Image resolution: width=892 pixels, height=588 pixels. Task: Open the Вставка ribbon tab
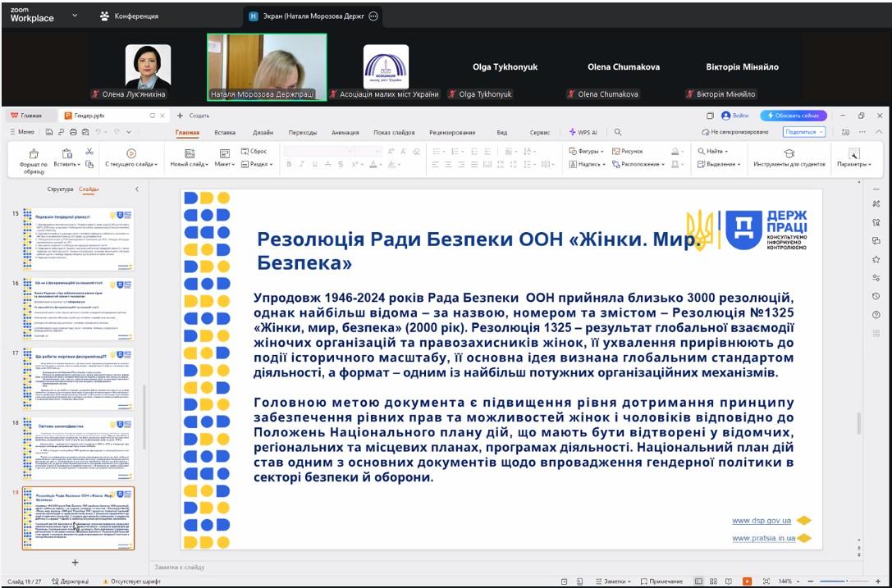click(225, 132)
